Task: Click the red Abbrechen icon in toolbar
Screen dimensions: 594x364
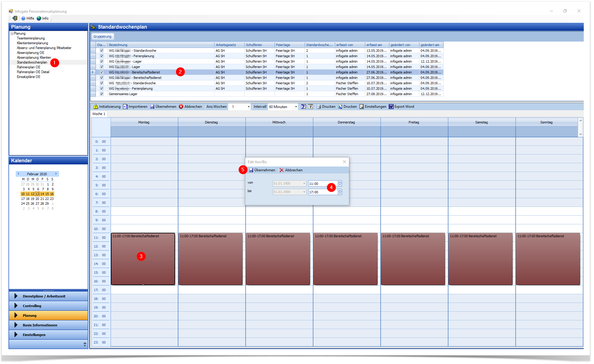Action: point(181,107)
